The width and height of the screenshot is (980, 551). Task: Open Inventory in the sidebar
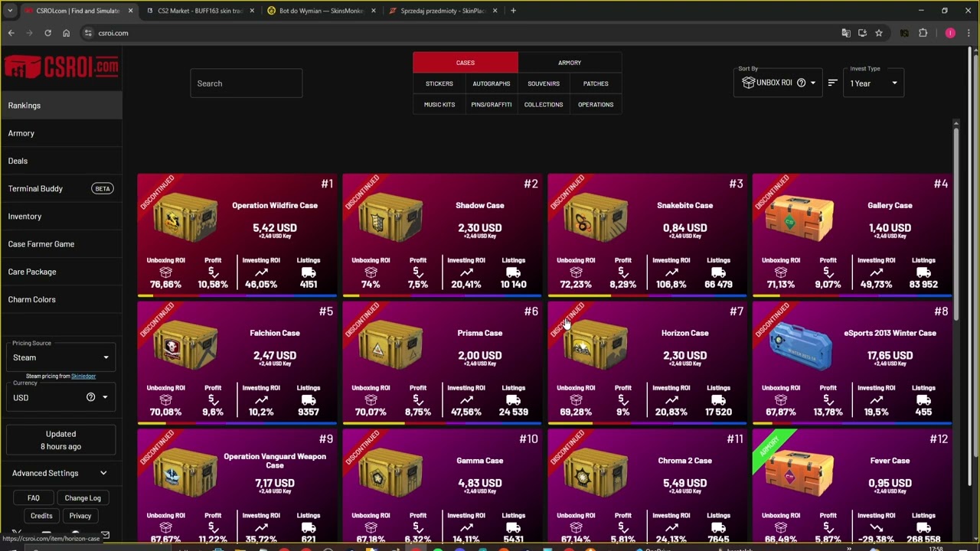[x=60, y=217]
